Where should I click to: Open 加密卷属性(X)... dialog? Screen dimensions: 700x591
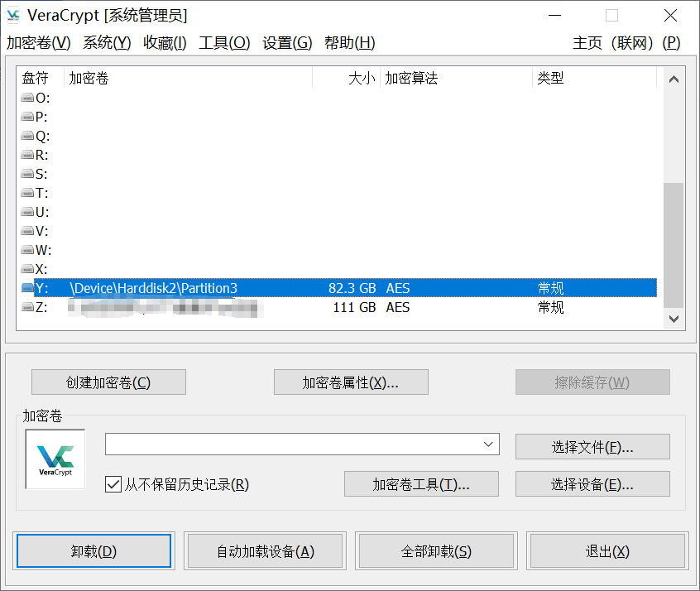(351, 382)
